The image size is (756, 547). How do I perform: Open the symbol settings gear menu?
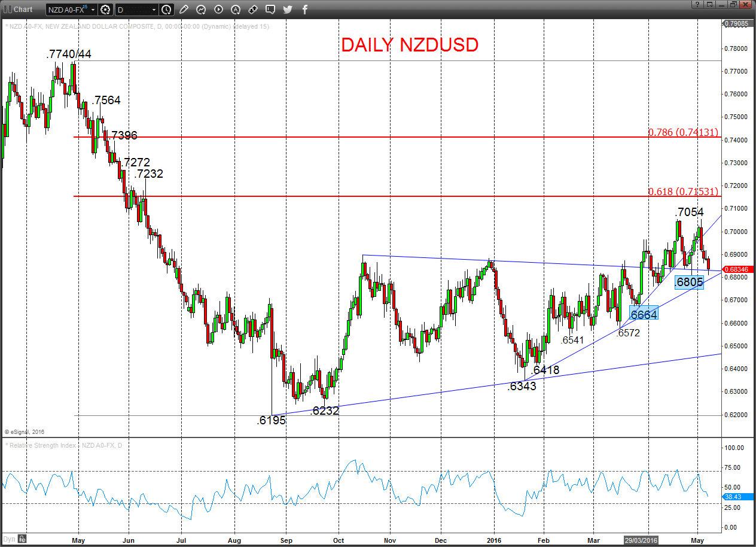coord(106,10)
